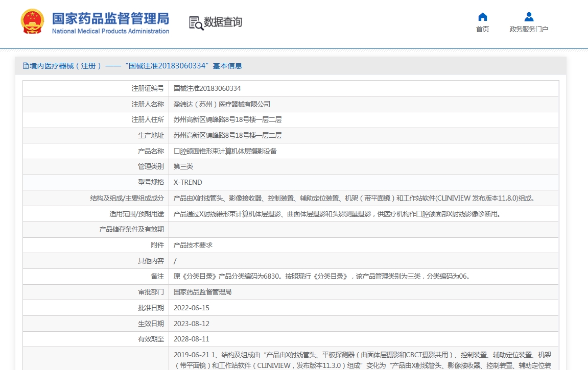Click the 附件 label cell
Image resolution: width=588 pixels, height=370 pixels.
(x=96, y=245)
